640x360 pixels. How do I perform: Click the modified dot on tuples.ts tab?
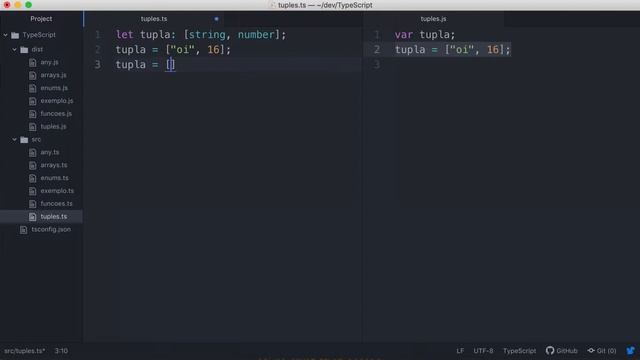point(216,19)
